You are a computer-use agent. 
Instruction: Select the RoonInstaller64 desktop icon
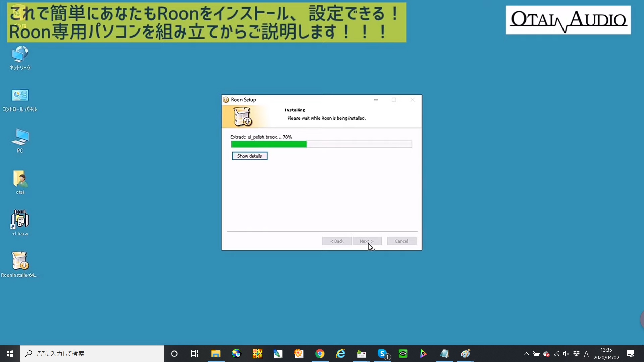(x=20, y=265)
